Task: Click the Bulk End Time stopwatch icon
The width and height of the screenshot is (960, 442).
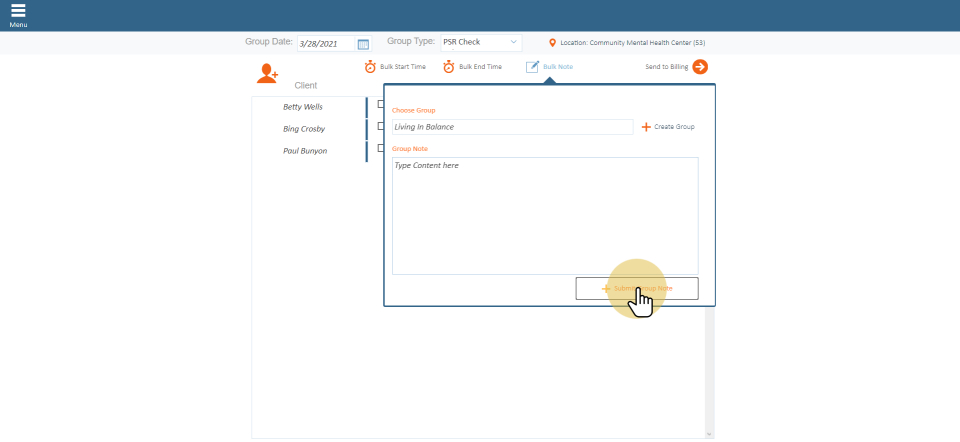Action: pos(449,67)
